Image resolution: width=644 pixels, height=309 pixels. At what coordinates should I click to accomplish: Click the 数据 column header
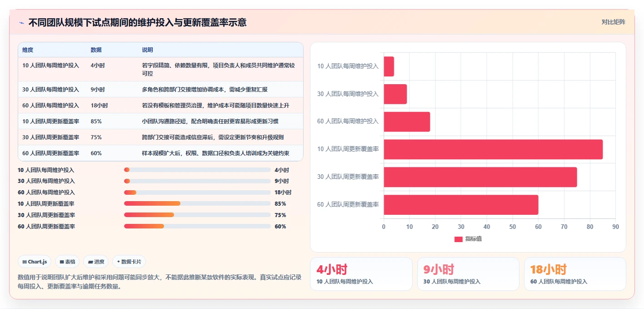pos(96,50)
